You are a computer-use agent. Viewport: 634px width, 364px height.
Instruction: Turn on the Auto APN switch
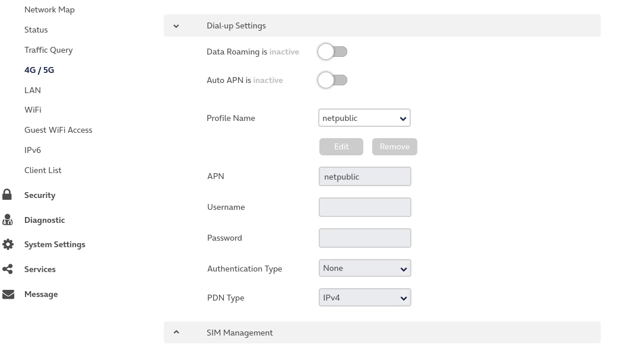(332, 80)
